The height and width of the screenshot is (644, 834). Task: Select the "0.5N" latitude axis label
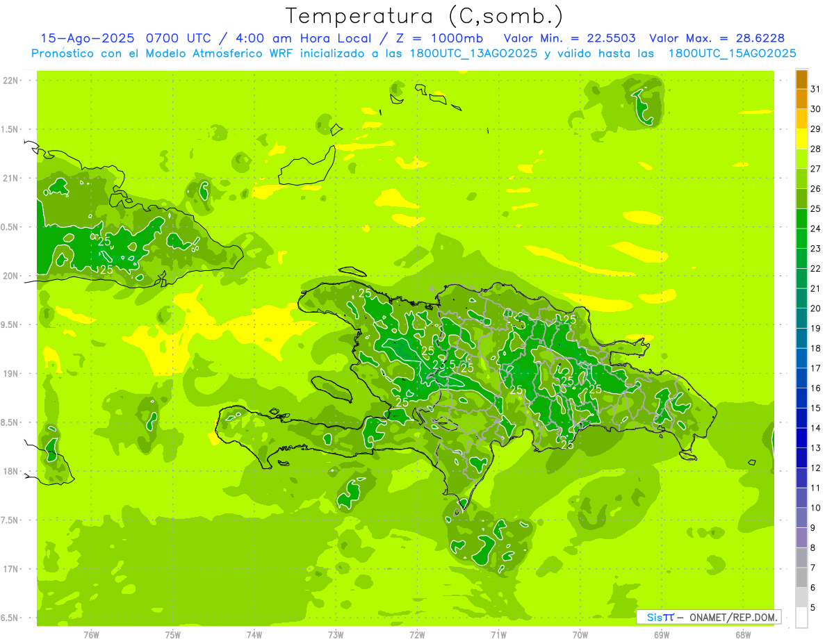pyautogui.click(x=10, y=227)
